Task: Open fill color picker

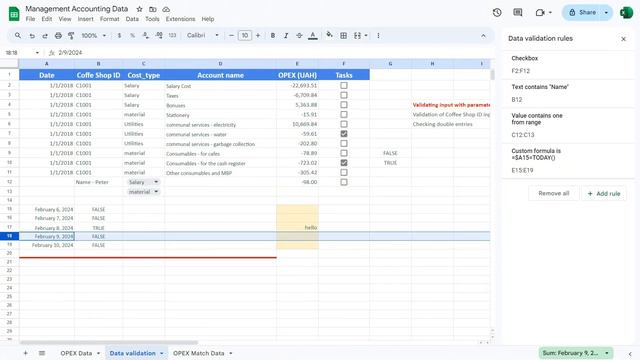Action: coord(329,36)
